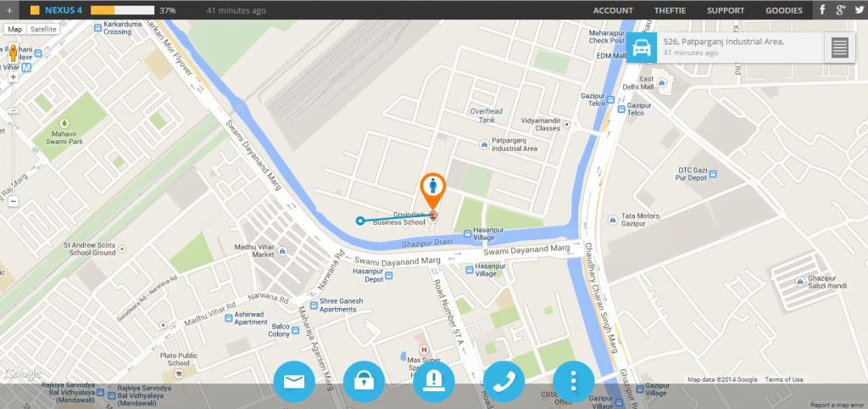
Task: Click the blue car location icon
Action: coord(641,48)
